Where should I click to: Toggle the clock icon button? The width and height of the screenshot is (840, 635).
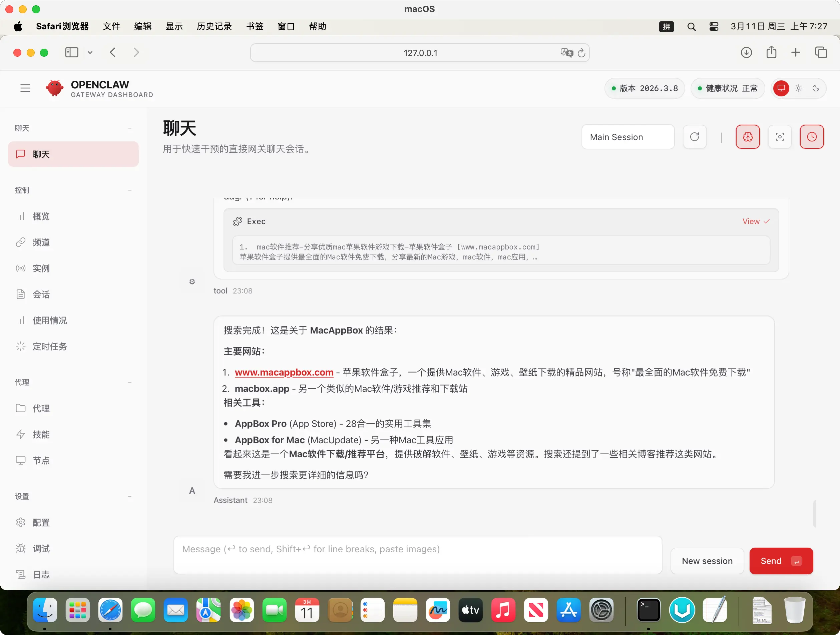point(812,137)
